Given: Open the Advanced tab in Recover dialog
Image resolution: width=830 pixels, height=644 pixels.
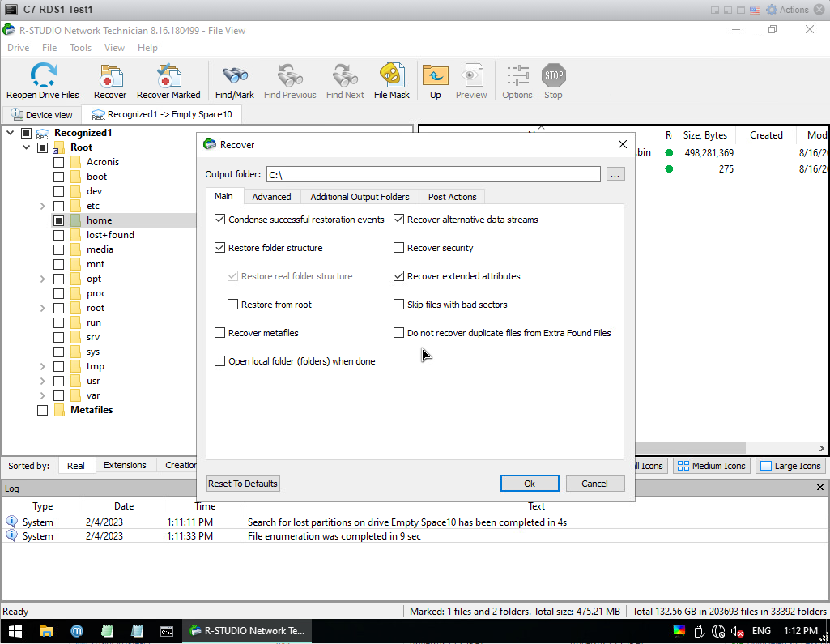Looking at the screenshot, I should (x=271, y=197).
